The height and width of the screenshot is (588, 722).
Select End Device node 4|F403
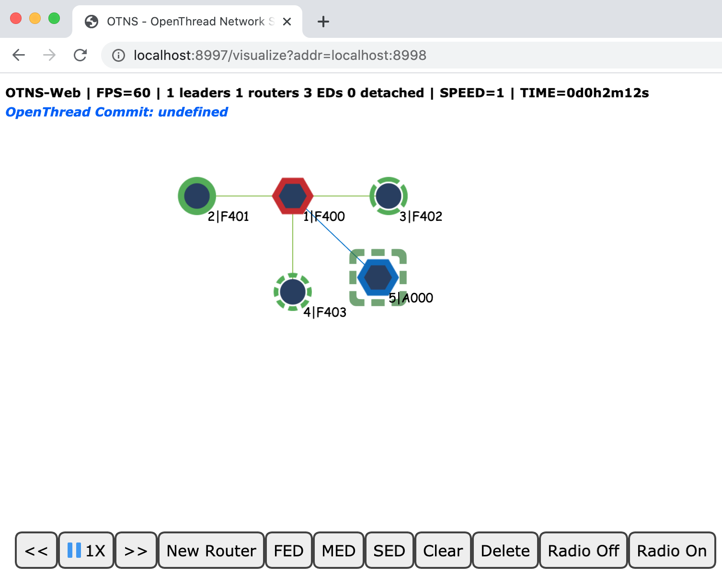point(292,291)
